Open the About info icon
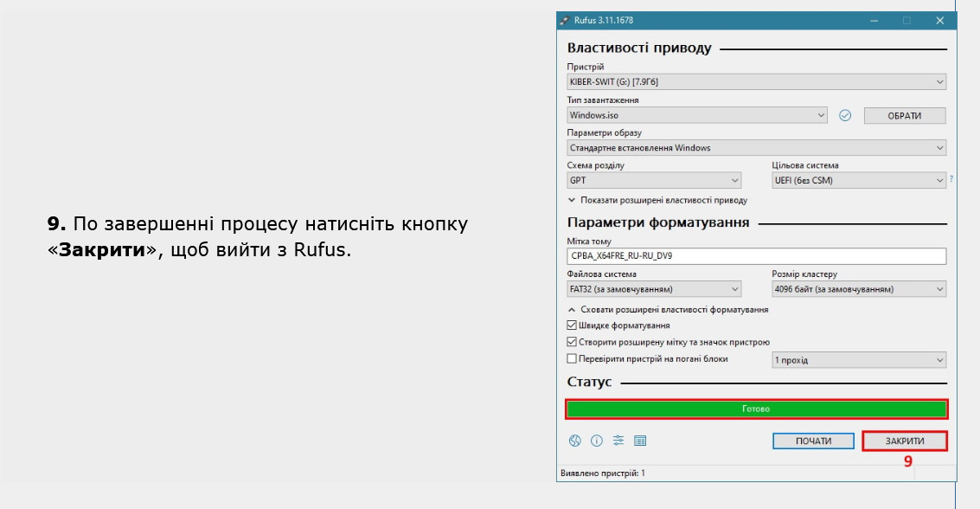The height and width of the screenshot is (509, 980). pos(596,441)
